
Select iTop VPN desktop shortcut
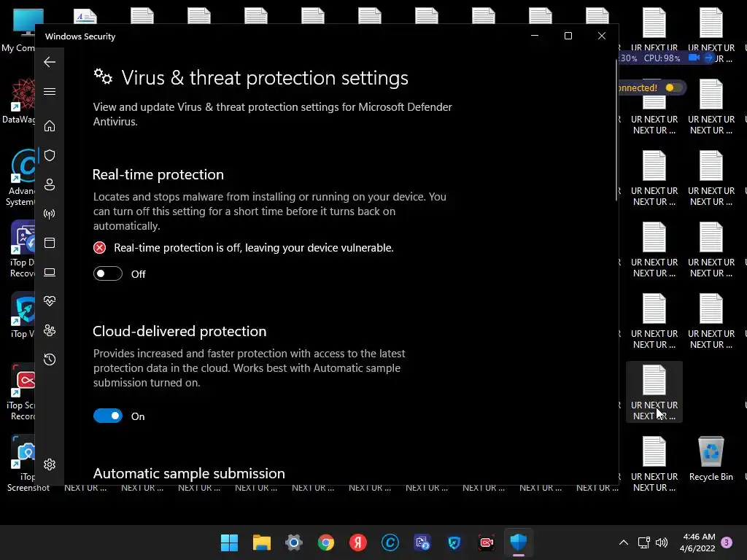pos(21,315)
